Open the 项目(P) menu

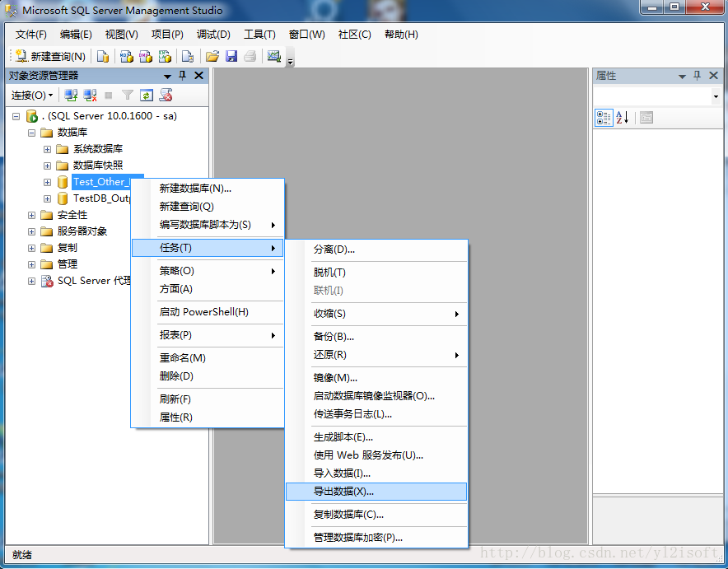167,35
